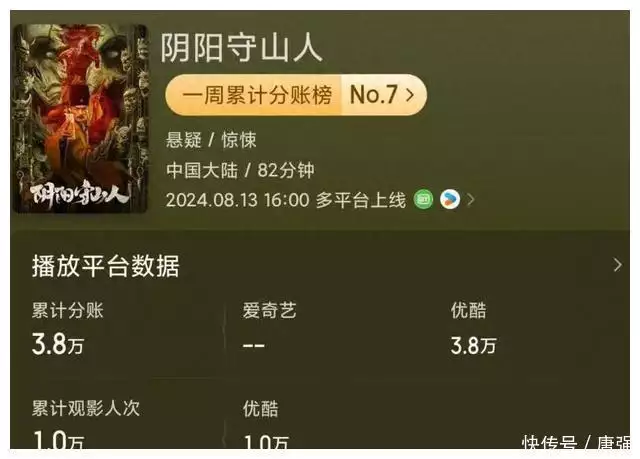The image size is (640, 459).
Task: Select the 惊悚 genre tag
Action: point(239,140)
